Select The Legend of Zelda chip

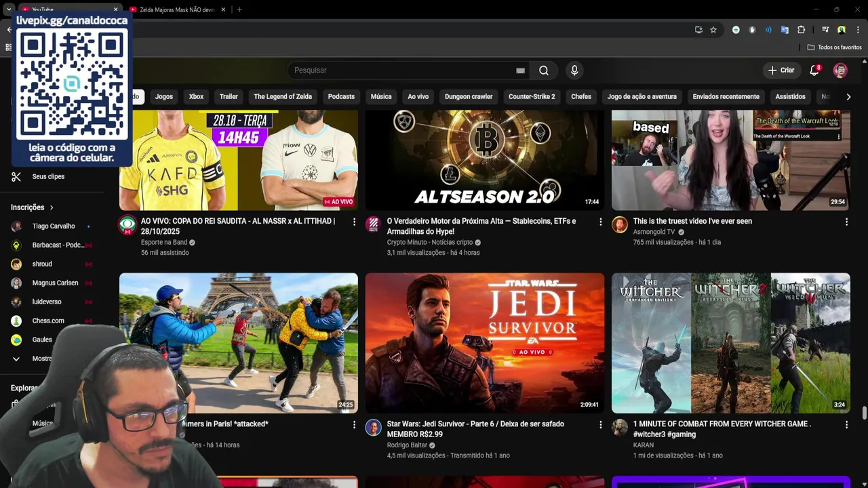(x=283, y=97)
